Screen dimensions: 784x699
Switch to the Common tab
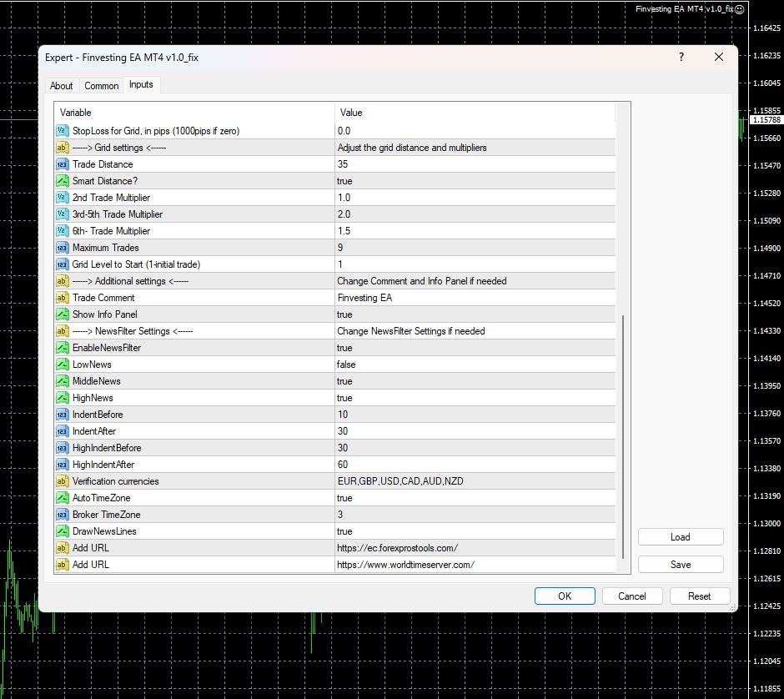102,86
